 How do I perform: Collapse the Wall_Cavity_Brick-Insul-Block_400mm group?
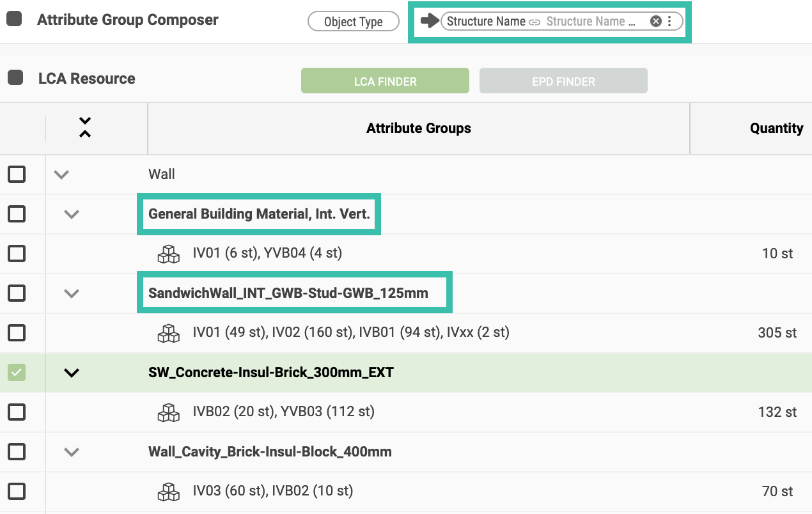click(x=72, y=452)
